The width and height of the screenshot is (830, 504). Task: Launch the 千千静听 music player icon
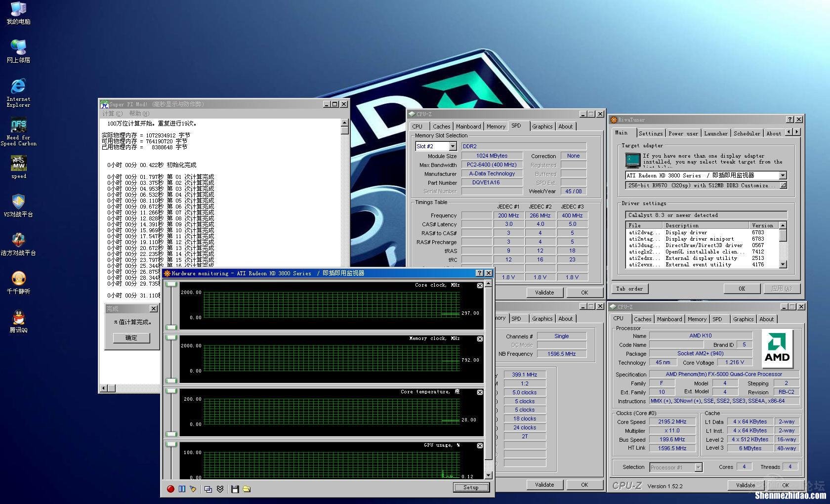tap(18, 283)
